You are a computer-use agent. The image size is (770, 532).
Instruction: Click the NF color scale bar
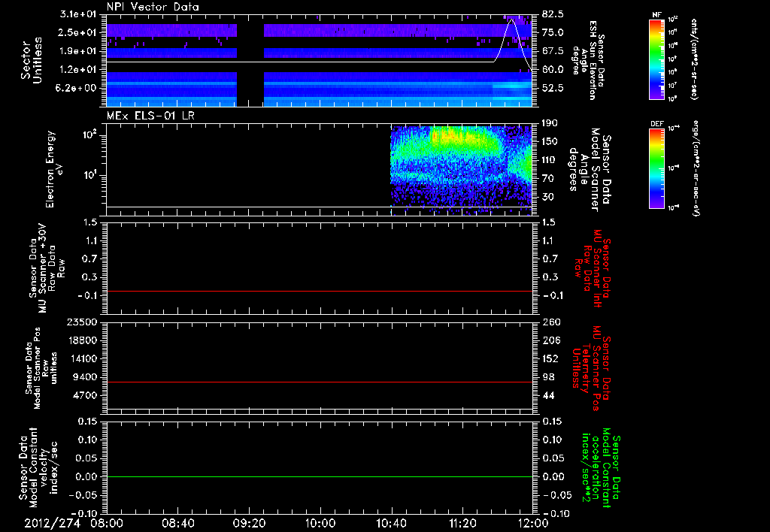coord(656,59)
